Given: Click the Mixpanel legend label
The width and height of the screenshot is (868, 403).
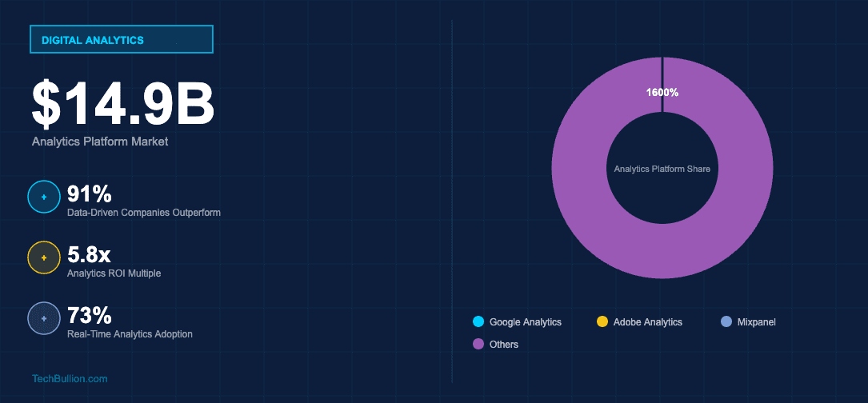Looking at the screenshot, I should click(x=758, y=321).
